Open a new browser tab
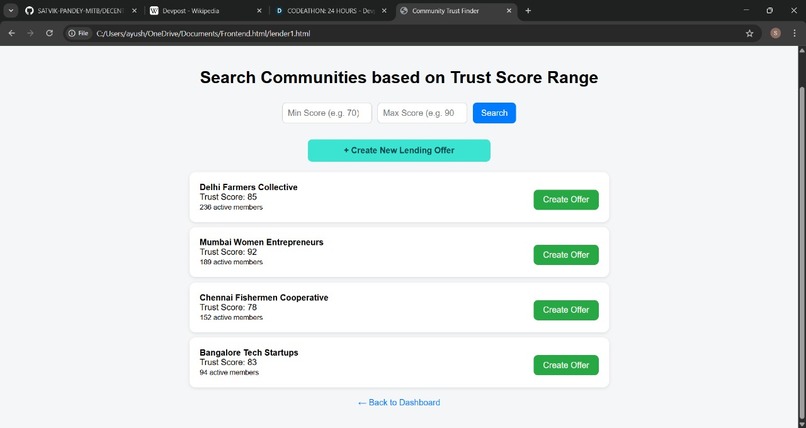This screenshot has width=806, height=428. tap(528, 11)
